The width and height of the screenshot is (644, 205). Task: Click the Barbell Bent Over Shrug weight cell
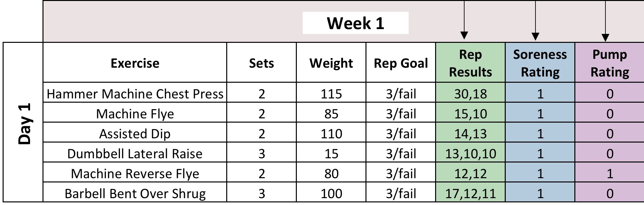pos(331,194)
